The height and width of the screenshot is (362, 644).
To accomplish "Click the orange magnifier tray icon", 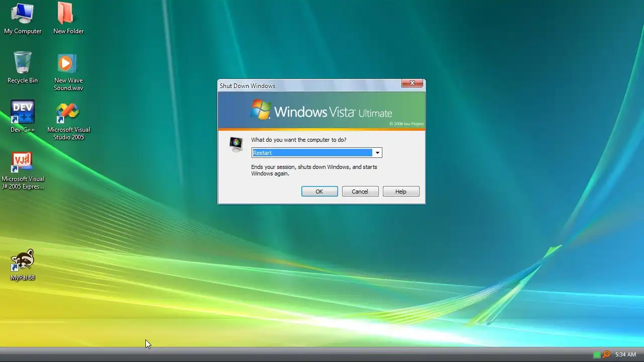I will (x=606, y=354).
